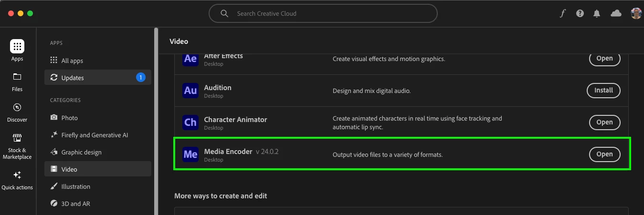
Task: Open the Updates sidebar item
Action: tap(98, 78)
